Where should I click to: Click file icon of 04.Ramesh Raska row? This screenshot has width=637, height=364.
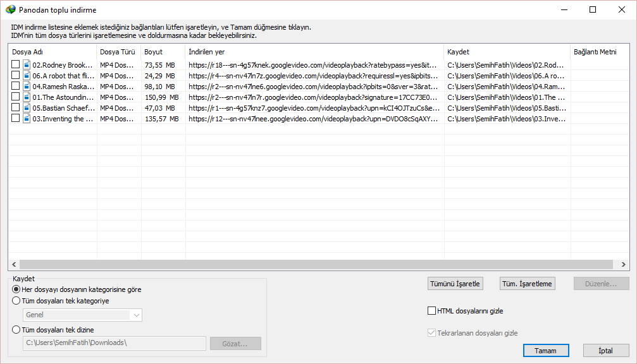pos(27,87)
